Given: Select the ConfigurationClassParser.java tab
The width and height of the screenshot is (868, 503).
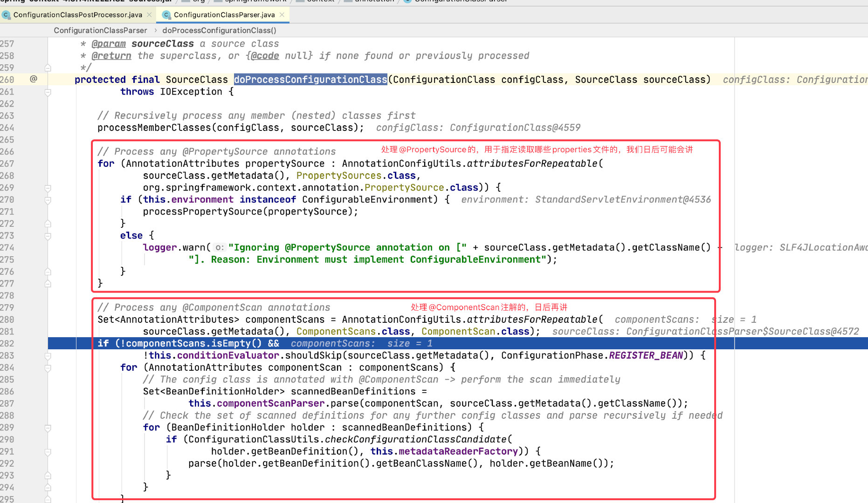Looking at the screenshot, I should pyautogui.click(x=224, y=15).
